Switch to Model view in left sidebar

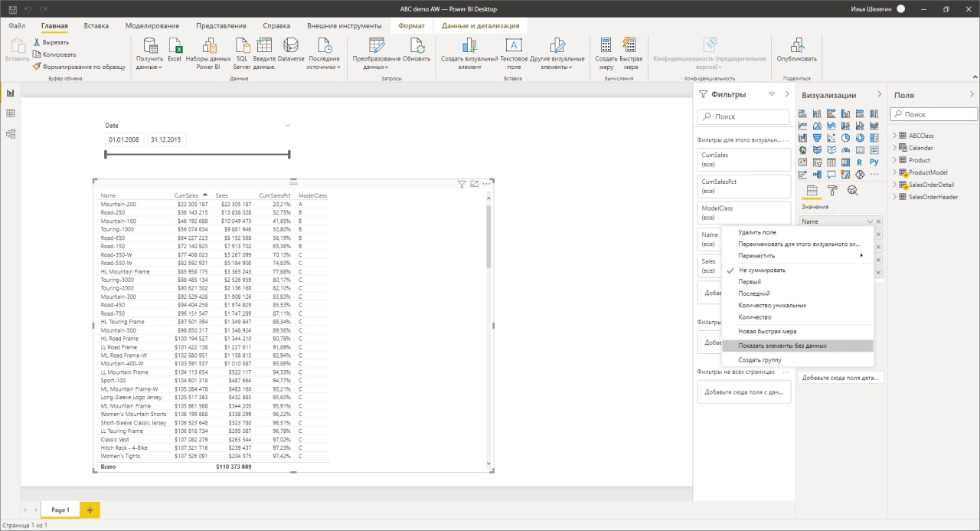click(x=11, y=133)
